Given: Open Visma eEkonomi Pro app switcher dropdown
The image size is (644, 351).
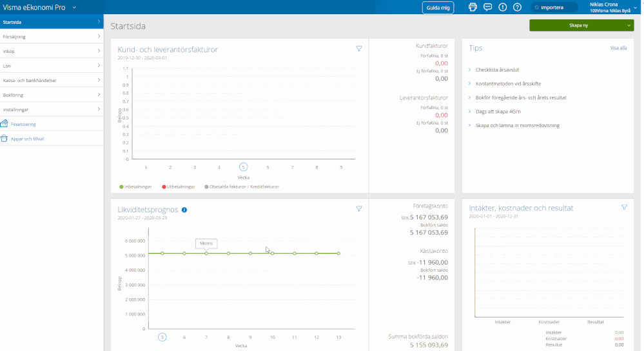Looking at the screenshot, I should point(74,7).
